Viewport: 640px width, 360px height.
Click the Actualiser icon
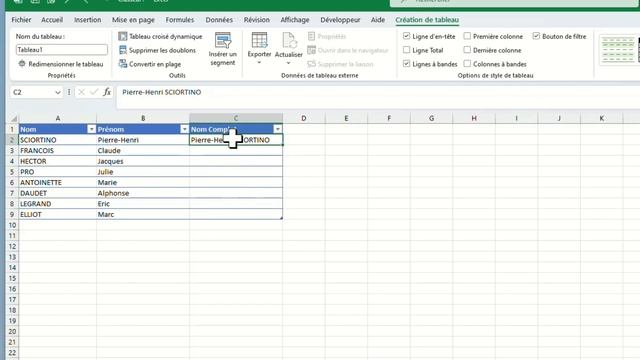289,40
